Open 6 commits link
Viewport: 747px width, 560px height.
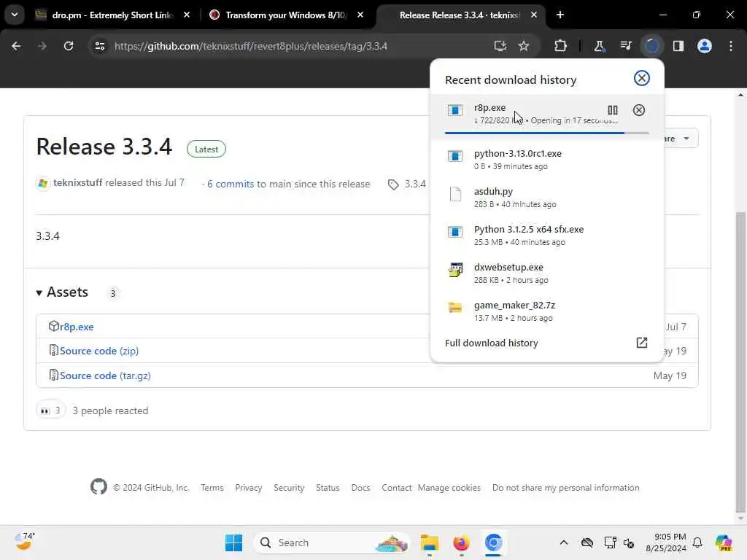click(230, 184)
